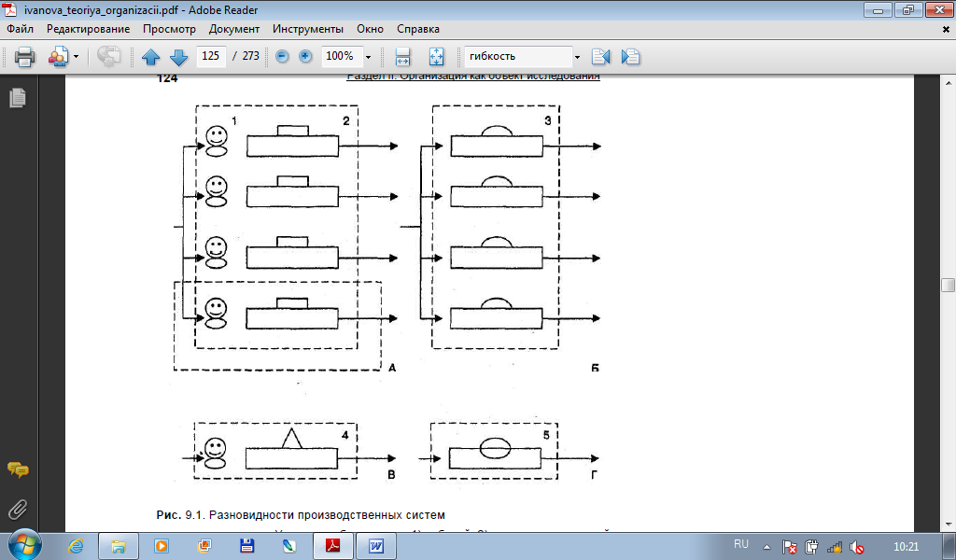The height and width of the screenshot is (560, 956).
Task: Select the Fit Width scrolling icon
Action: pyautogui.click(x=402, y=57)
